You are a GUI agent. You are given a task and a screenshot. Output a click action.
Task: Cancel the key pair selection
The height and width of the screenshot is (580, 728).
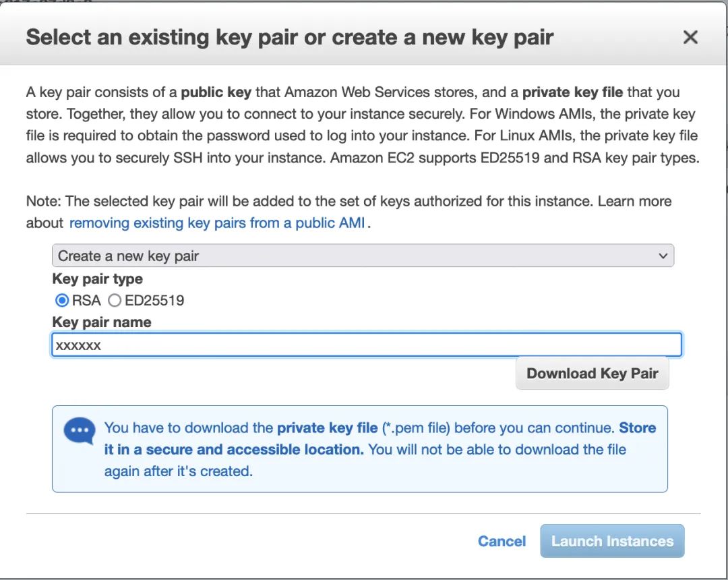click(x=502, y=541)
